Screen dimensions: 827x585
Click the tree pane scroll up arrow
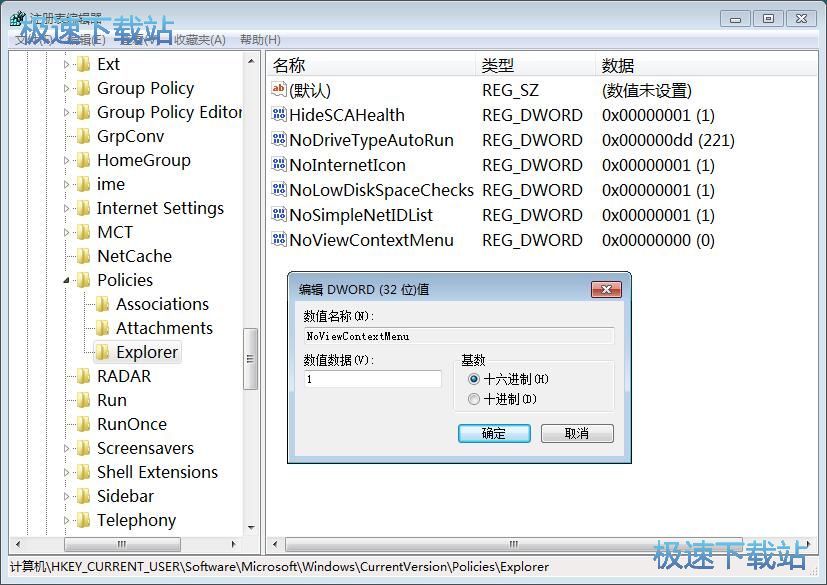pyautogui.click(x=251, y=61)
